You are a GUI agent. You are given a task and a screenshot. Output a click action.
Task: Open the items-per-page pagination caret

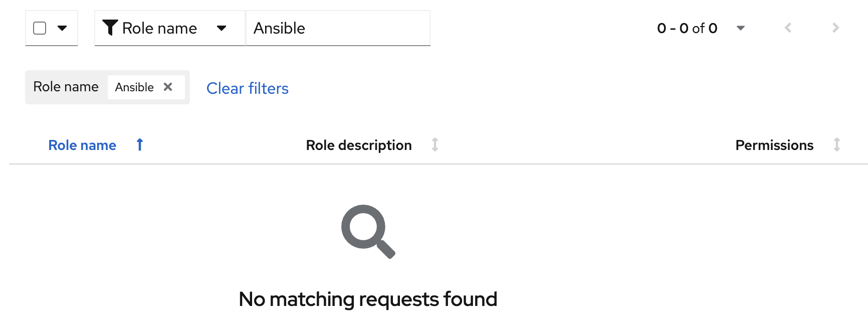coord(740,28)
